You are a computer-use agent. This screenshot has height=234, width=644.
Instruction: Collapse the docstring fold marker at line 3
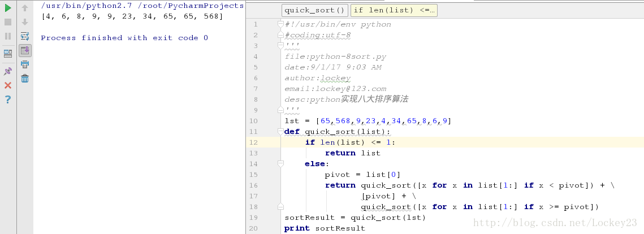280,46
